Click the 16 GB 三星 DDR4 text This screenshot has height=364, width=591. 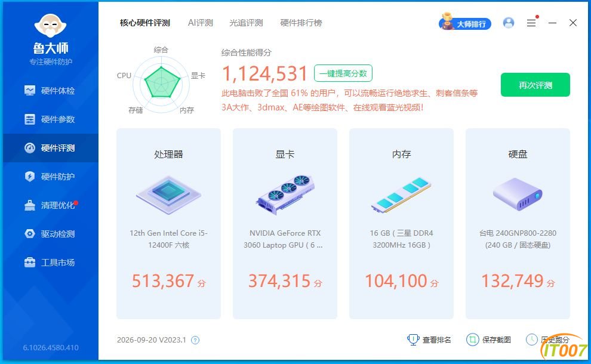click(x=401, y=239)
